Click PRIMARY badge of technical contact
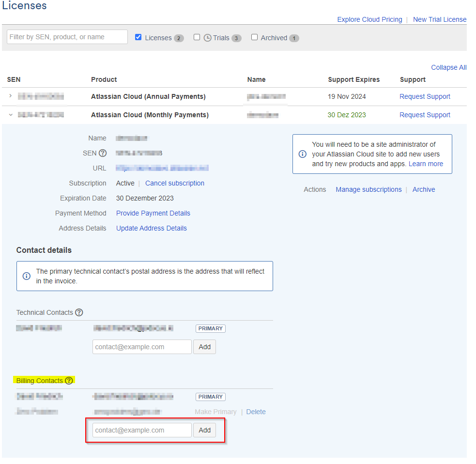Screen dimensions: 476x464 (x=210, y=328)
